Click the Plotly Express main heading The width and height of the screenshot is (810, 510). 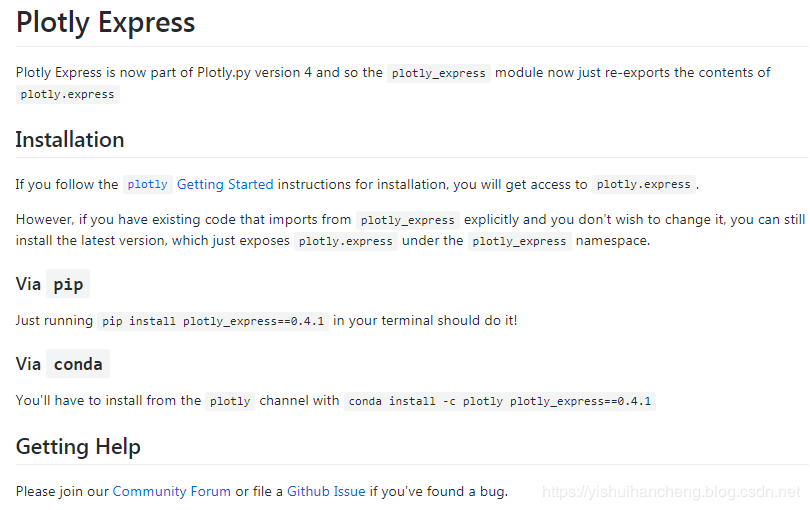(105, 23)
